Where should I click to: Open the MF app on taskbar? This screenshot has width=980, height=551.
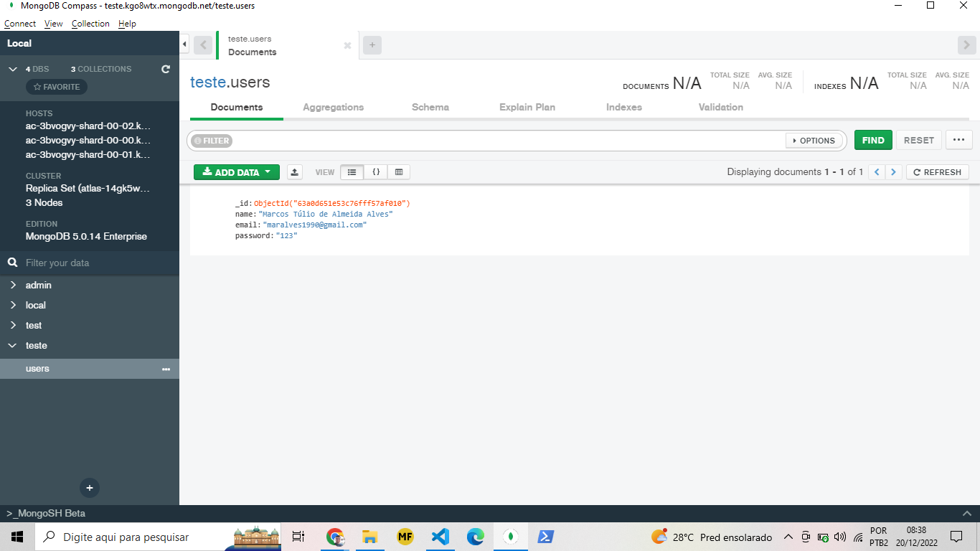pos(405,537)
